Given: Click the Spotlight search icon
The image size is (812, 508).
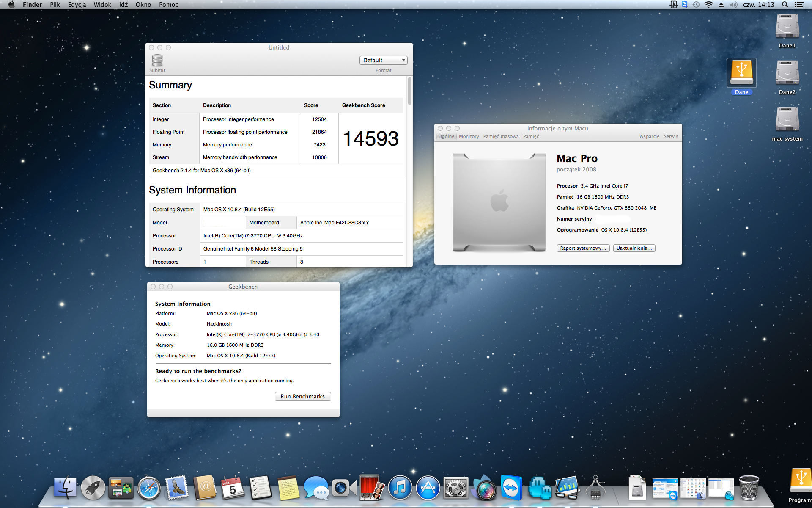Looking at the screenshot, I should tap(785, 5).
